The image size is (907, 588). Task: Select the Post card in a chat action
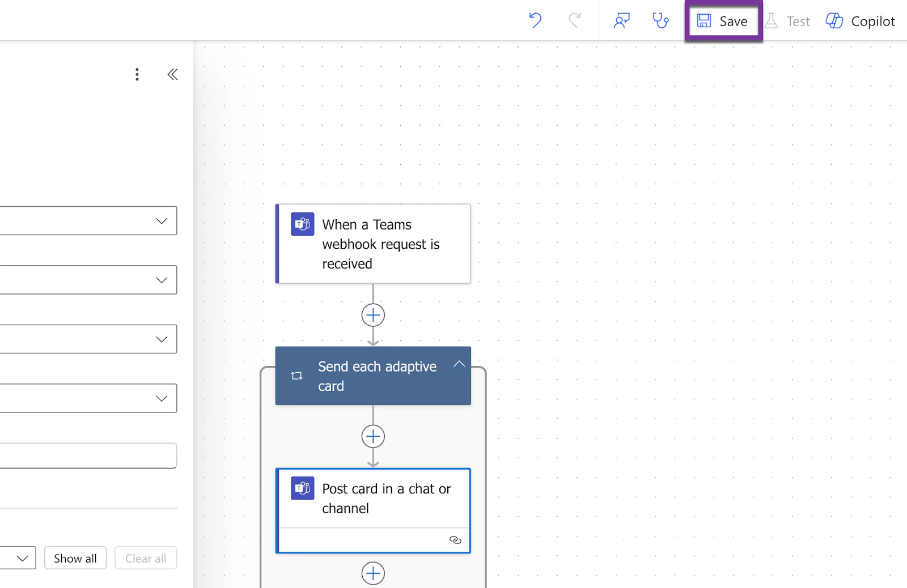(x=373, y=510)
